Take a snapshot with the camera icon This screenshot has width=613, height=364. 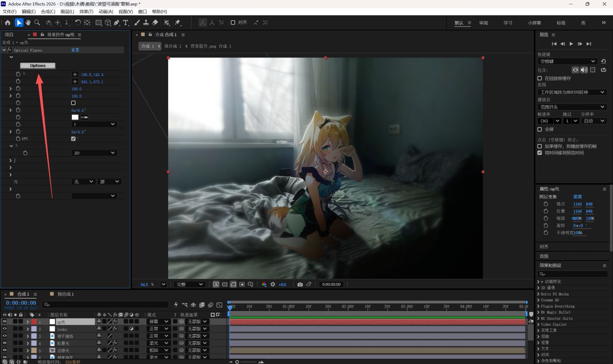[300, 284]
